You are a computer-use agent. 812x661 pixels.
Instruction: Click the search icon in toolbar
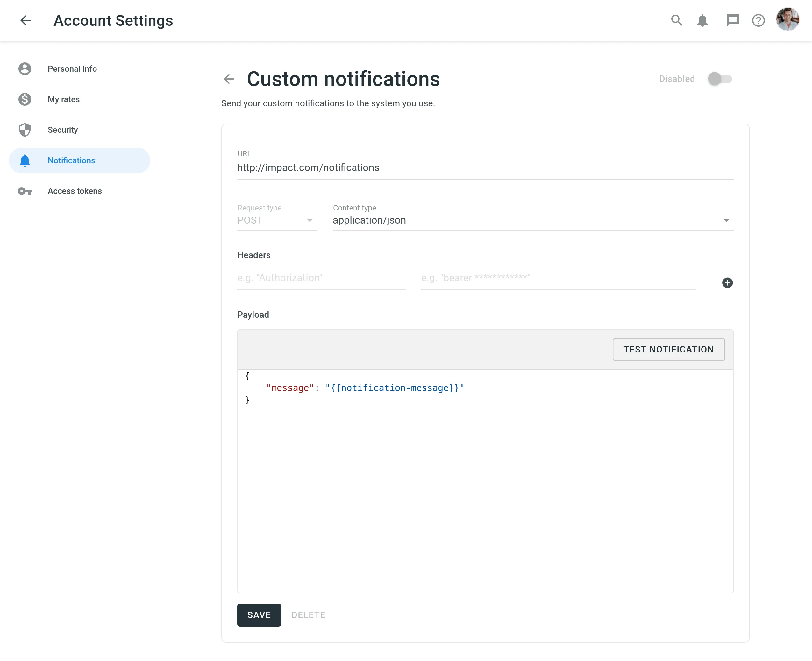676,20
